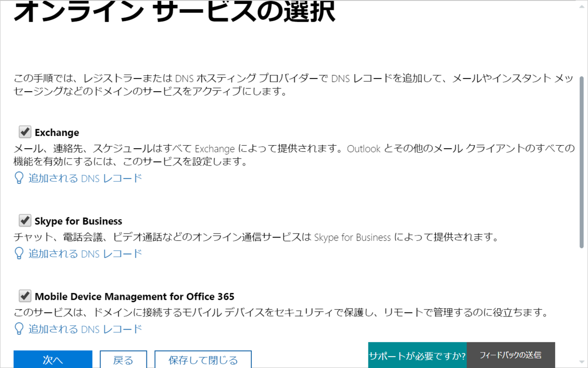588x368 pixels.
Task: Click the lightbulb icon in Skype for Business section
Action: tap(18, 254)
